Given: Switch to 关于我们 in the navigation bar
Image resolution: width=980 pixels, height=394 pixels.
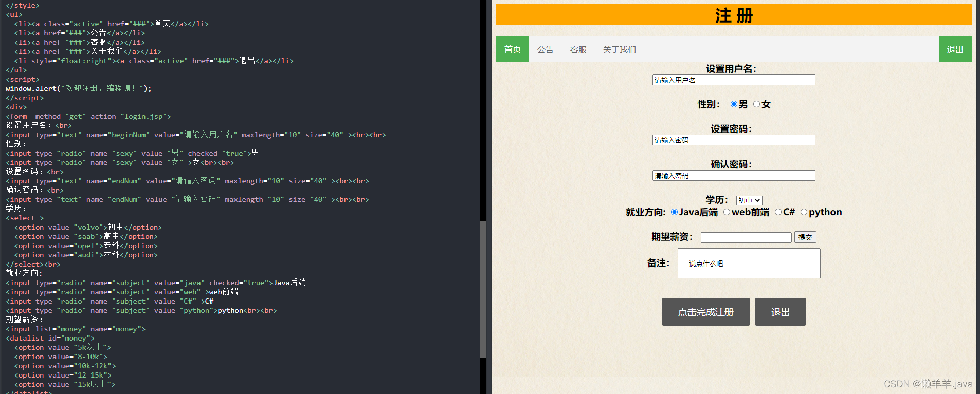Looking at the screenshot, I should (620, 49).
